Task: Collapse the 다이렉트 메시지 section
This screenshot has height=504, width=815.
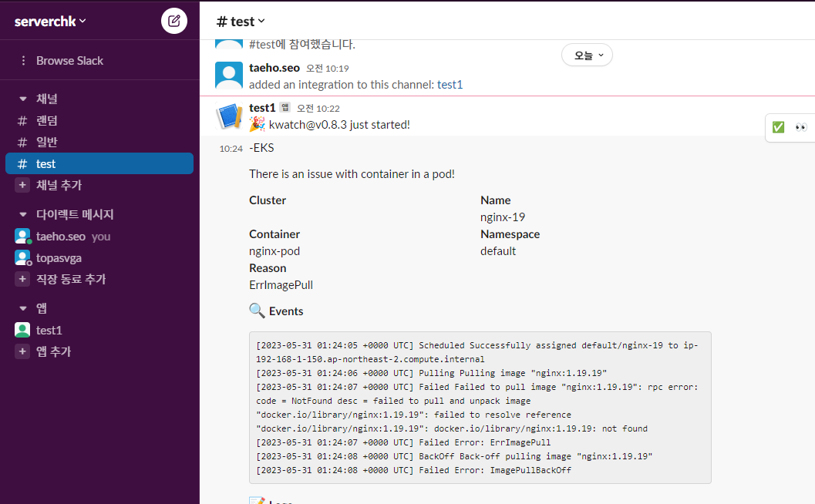Action: coord(23,214)
